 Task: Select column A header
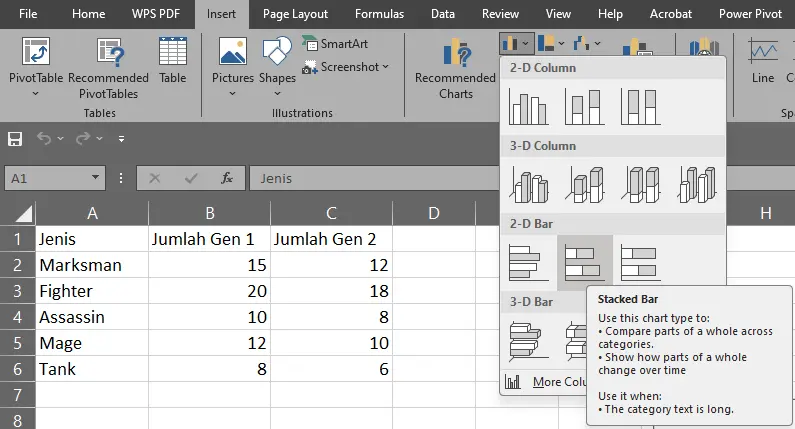point(92,213)
